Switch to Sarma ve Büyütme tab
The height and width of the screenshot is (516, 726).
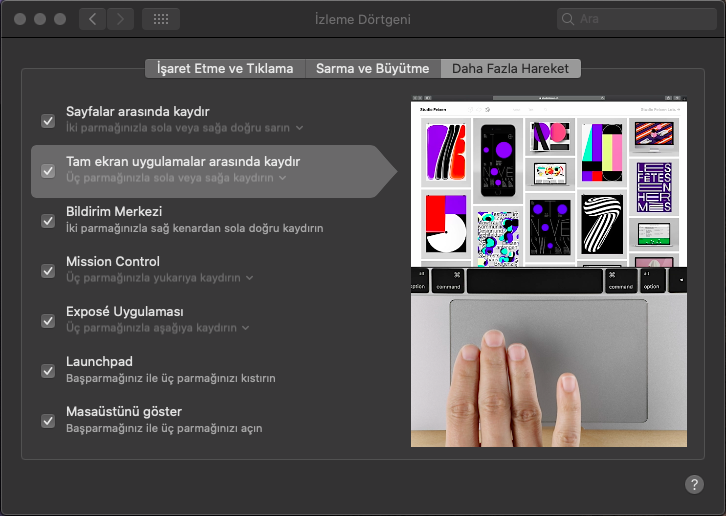[x=372, y=68]
